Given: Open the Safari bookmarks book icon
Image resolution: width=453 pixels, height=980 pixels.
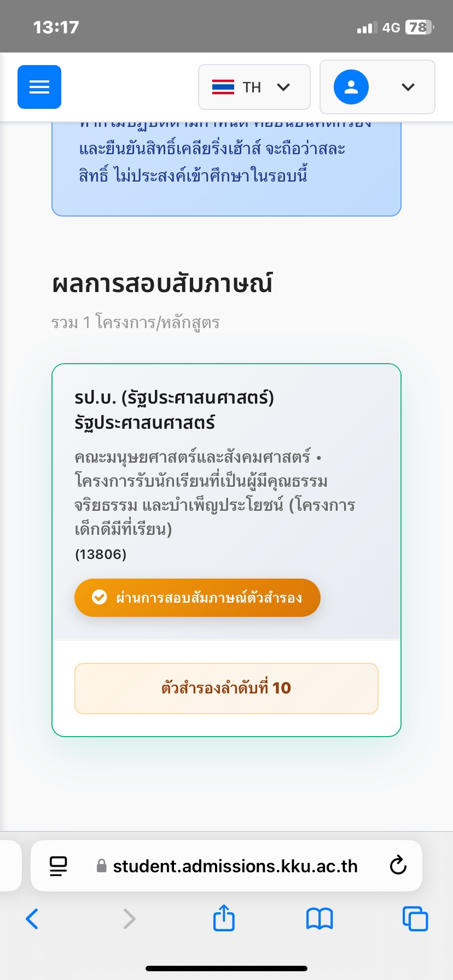Looking at the screenshot, I should tap(320, 919).
